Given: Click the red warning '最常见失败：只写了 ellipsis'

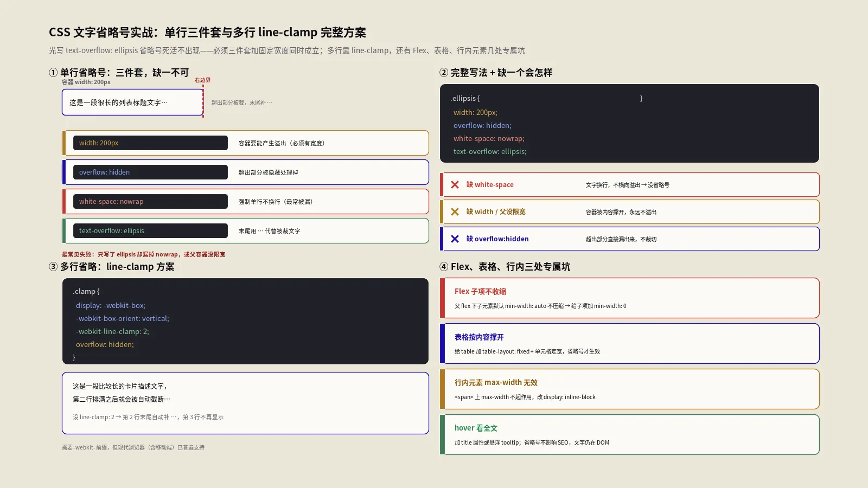Looking at the screenshot, I should (x=143, y=254).
